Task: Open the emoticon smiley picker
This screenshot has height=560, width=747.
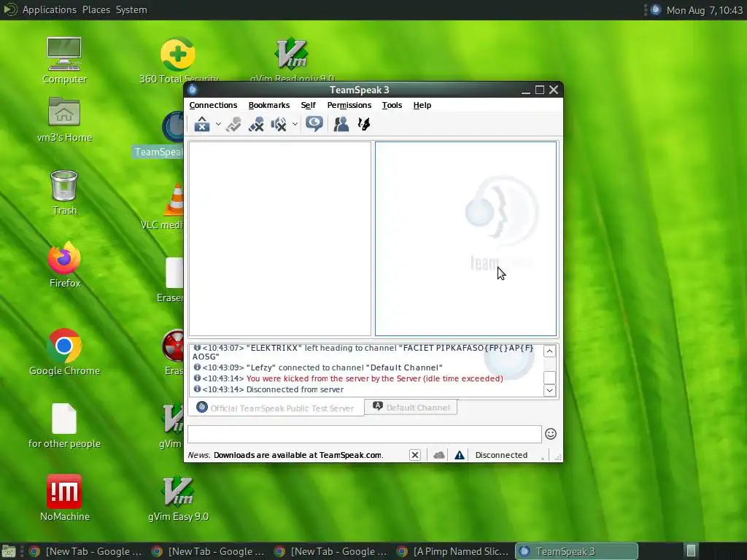Action: (x=551, y=434)
